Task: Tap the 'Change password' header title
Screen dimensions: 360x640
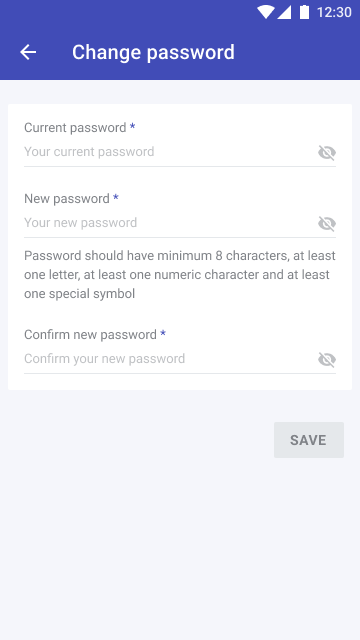Action: pyautogui.click(x=153, y=52)
